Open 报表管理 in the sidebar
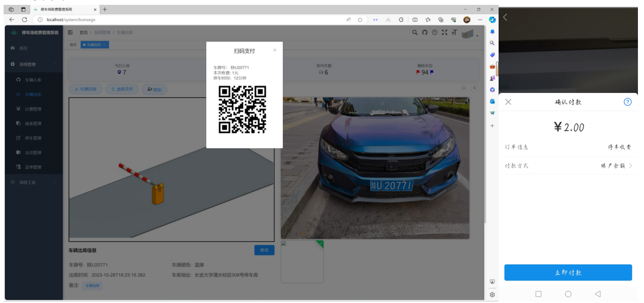The width and height of the screenshot is (644, 303). (34, 124)
